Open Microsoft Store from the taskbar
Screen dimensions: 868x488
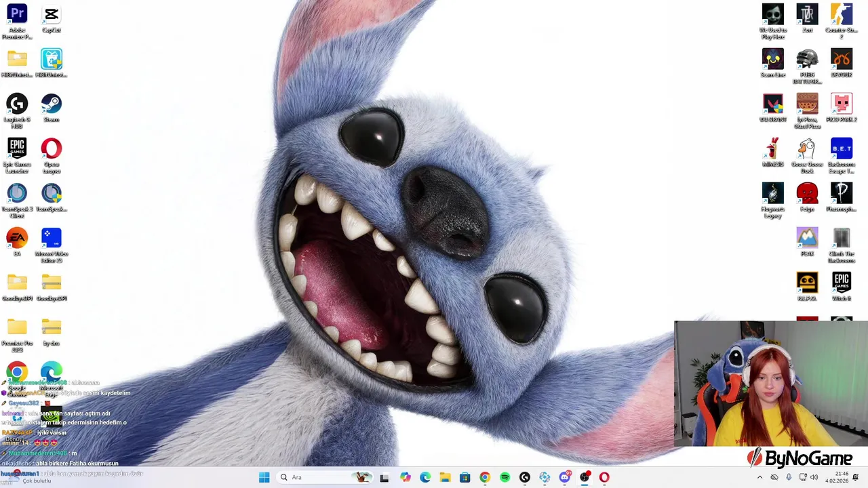pyautogui.click(x=465, y=477)
